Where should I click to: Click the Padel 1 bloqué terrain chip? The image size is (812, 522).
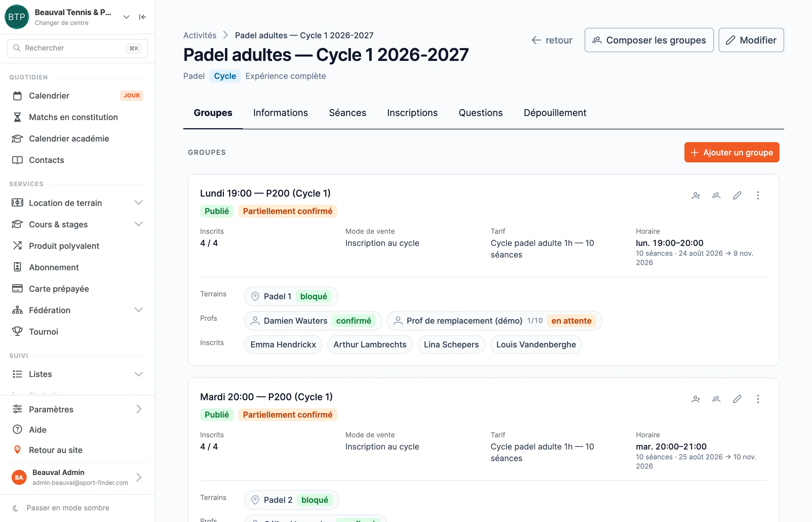tap(291, 296)
